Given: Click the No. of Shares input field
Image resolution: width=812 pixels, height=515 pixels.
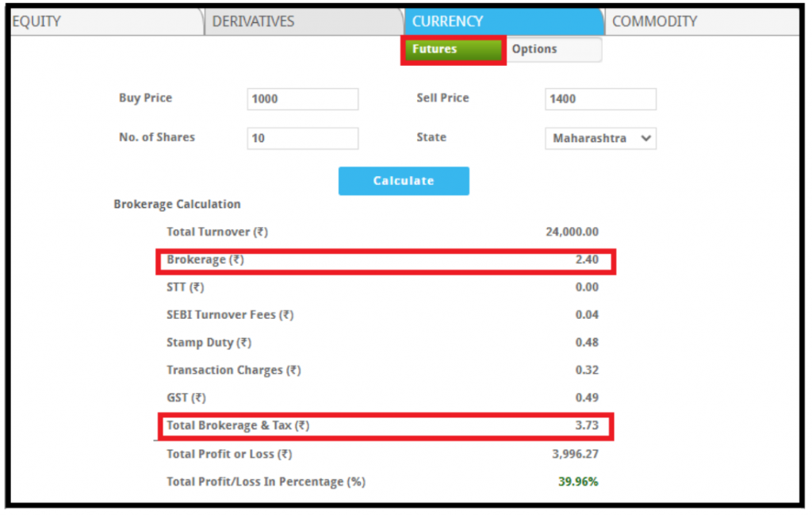Looking at the screenshot, I should pyautogui.click(x=302, y=138).
